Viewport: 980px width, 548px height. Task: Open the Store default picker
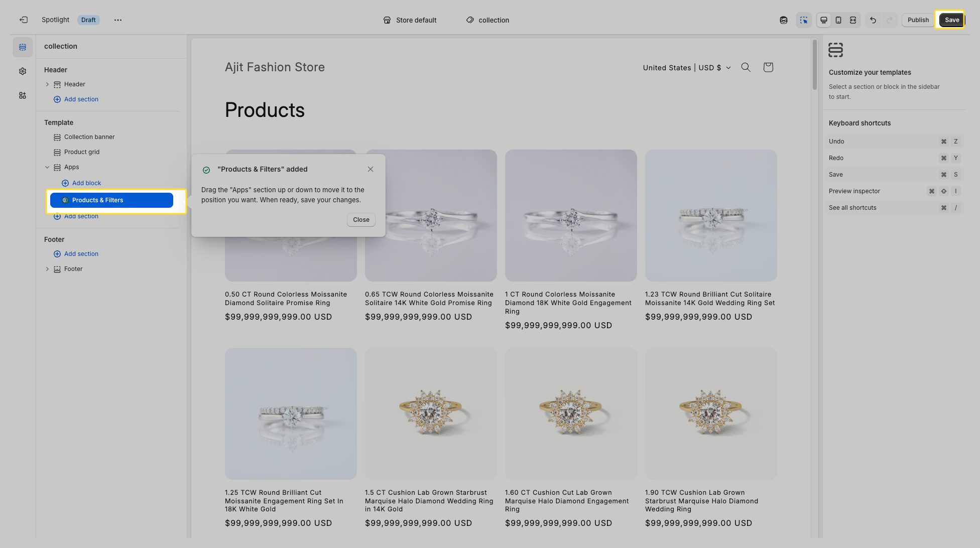tap(409, 20)
